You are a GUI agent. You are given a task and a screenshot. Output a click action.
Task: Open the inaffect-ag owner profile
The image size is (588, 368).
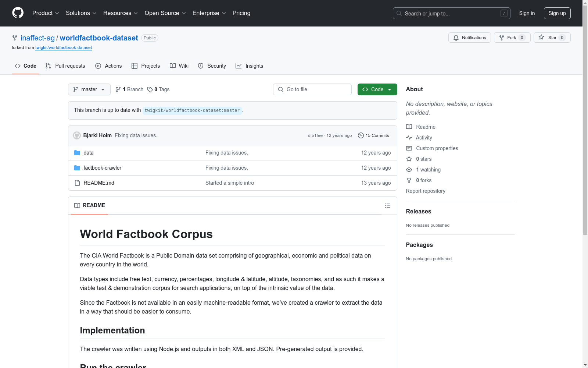(37, 38)
